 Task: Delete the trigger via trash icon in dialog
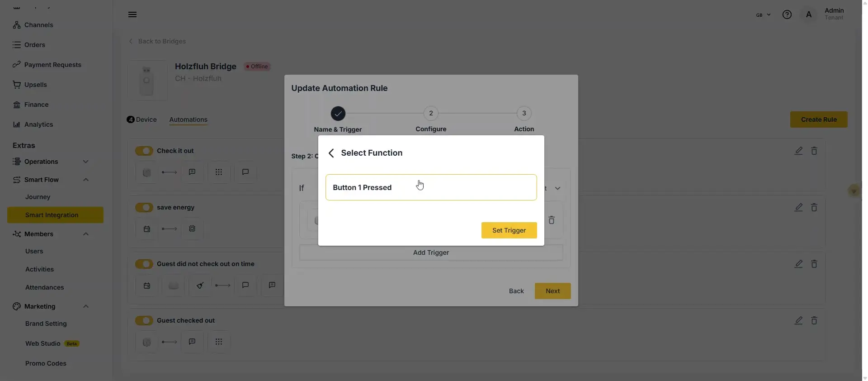552,220
